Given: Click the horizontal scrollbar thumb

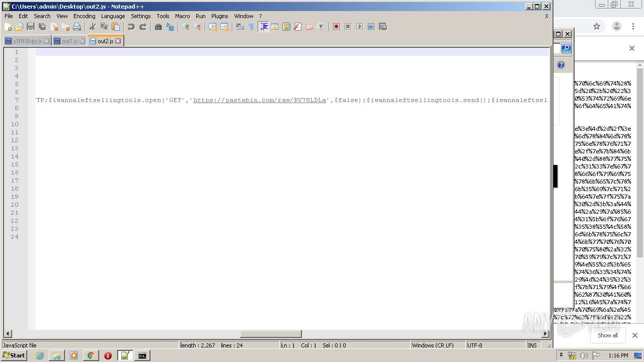Looking at the screenshot, I should coord(271,334).
